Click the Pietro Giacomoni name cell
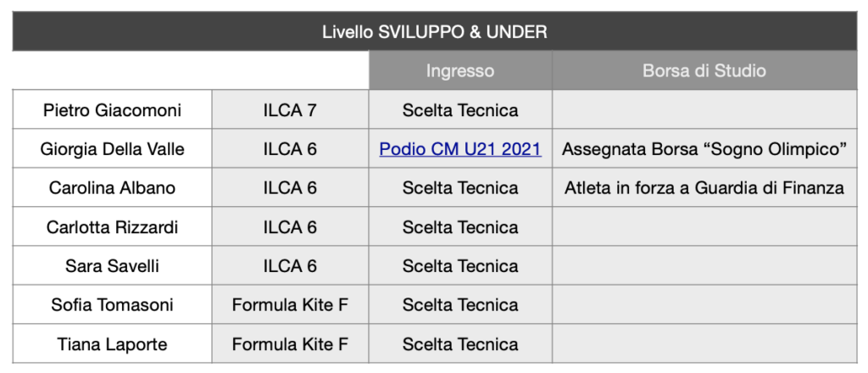The image size is (868, 373). coord(112,110)
